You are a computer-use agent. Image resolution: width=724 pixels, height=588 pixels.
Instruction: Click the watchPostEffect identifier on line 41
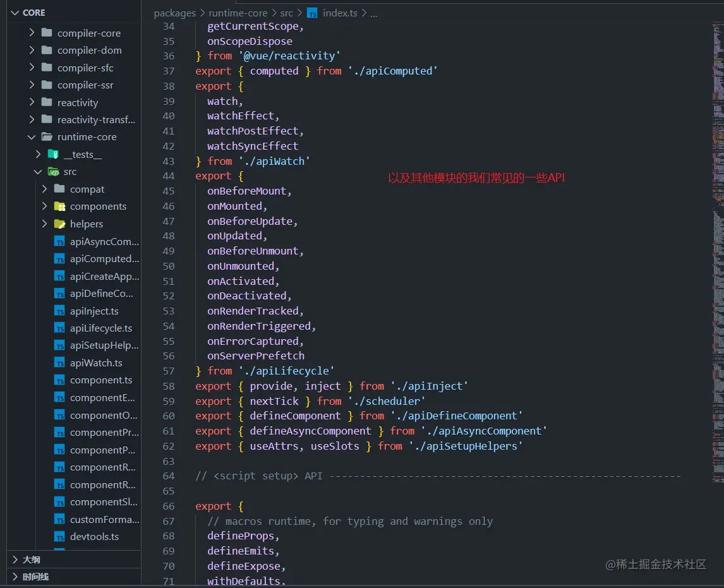point(253,131)
